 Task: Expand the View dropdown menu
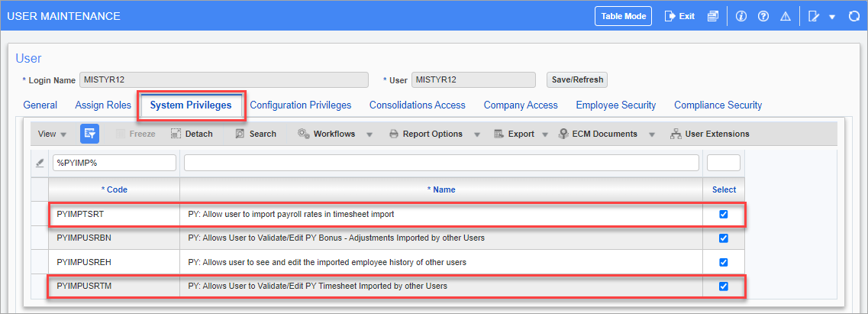tap(52, 134)
